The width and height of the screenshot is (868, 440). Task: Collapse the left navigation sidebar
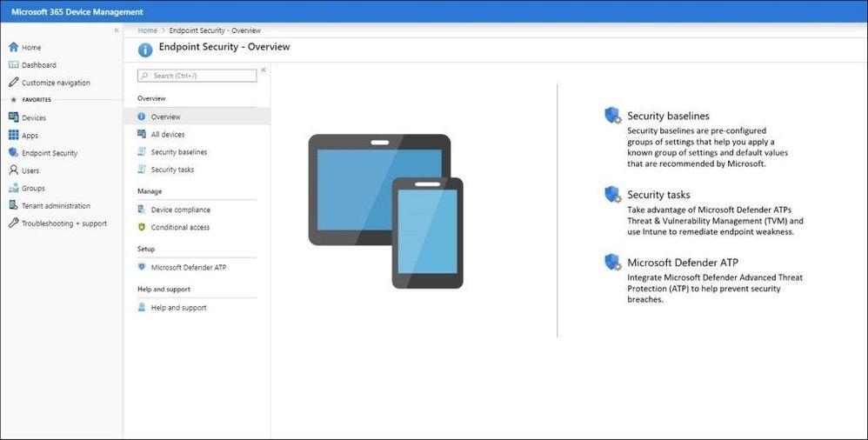[x=117, y=30]
